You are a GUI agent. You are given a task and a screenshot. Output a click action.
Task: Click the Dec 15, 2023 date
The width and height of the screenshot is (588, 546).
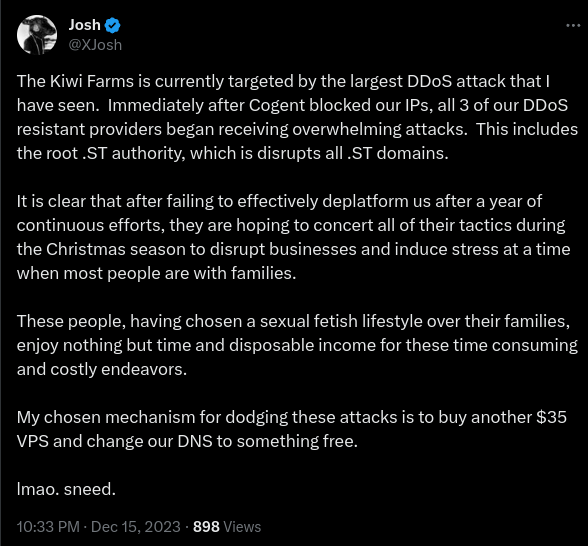(x=136, y=527)
